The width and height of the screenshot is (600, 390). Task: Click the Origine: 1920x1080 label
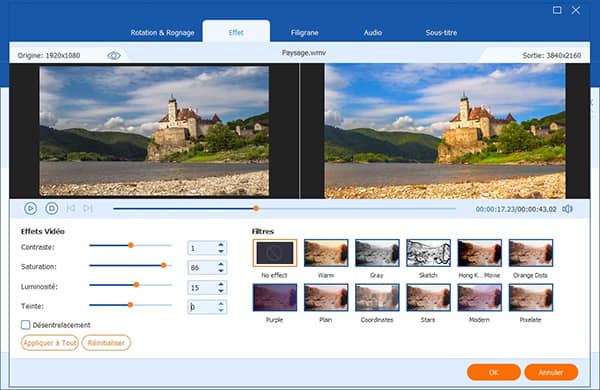coord(49,56)
